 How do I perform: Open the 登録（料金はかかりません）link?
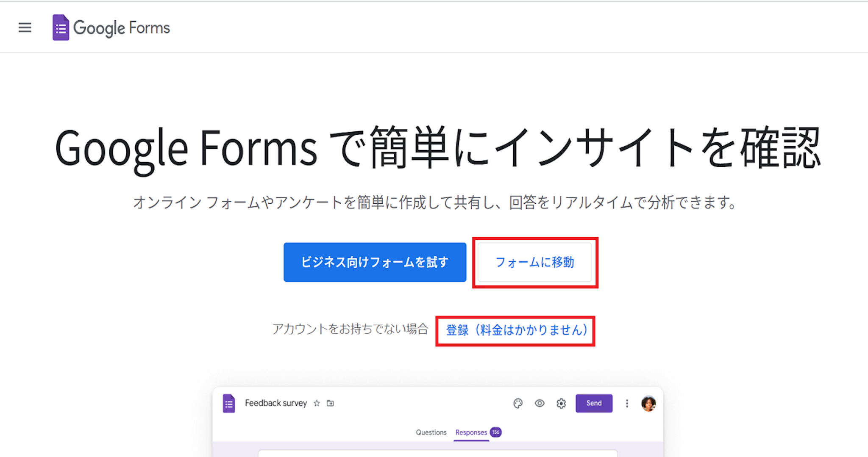[x=516, y=330]
